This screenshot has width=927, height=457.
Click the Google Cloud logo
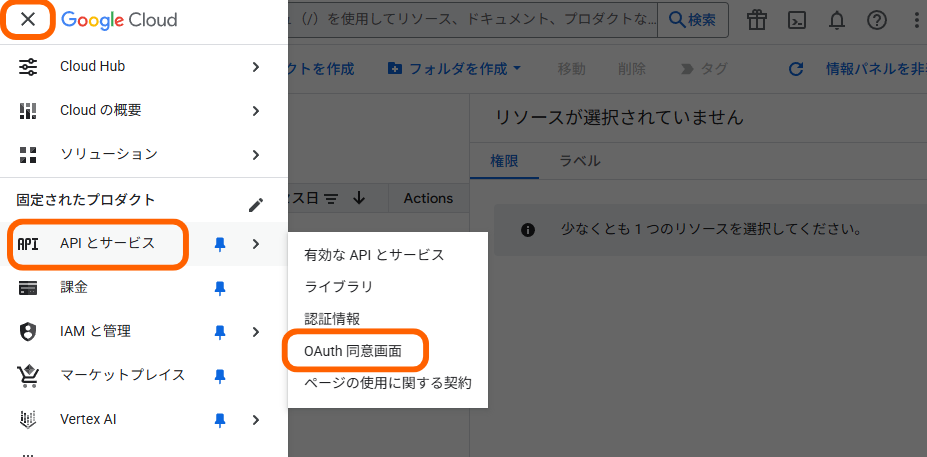(x=119, y=20)
